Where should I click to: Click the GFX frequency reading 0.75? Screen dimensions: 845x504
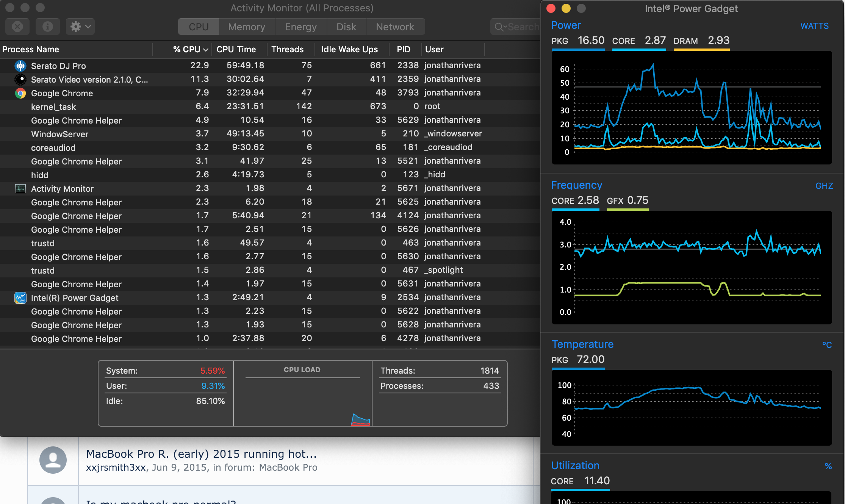point(638,200)
